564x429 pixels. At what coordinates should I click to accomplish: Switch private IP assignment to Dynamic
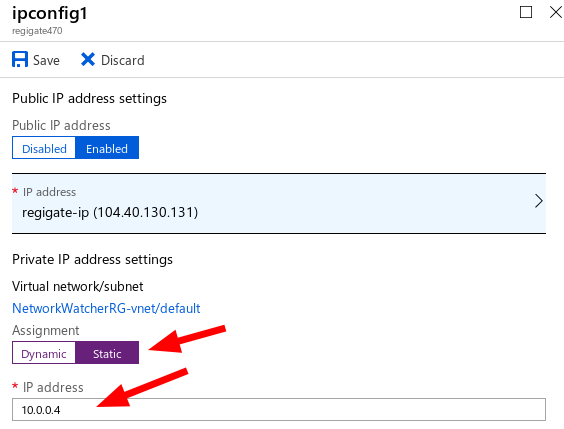coord(44,353)
